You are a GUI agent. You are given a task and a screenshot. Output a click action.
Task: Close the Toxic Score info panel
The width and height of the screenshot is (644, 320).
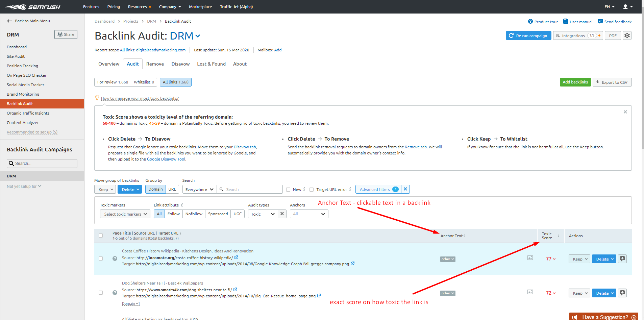click(x=625, y=112)
